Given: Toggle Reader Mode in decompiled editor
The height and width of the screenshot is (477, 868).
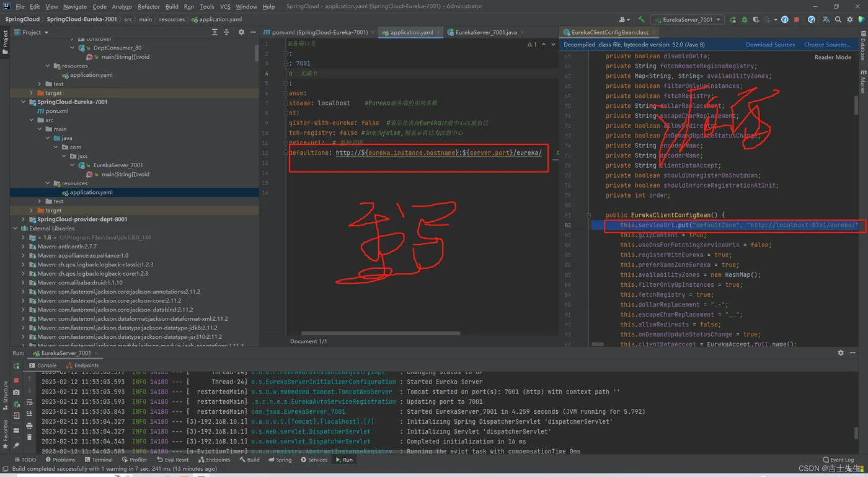Looking at the screenshot, I should coord(832,57).
